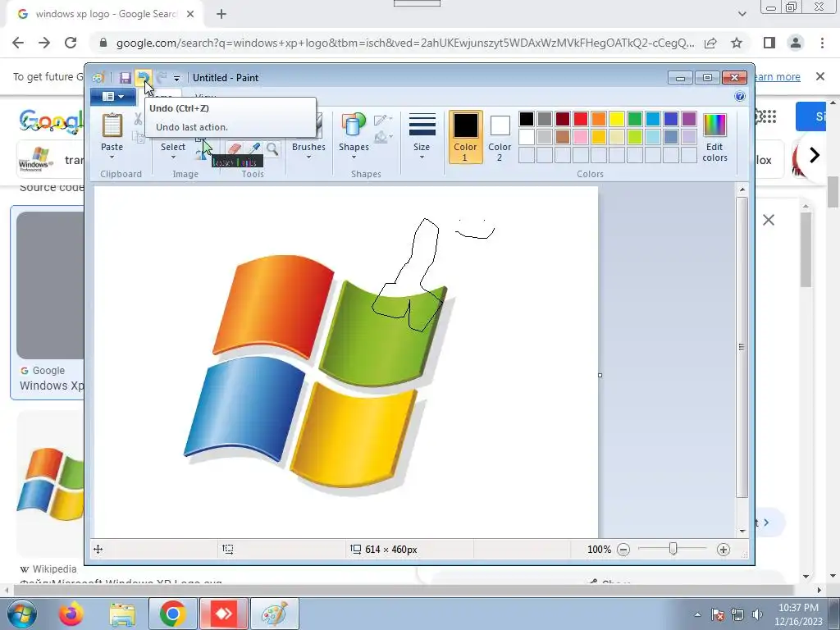Dismiss the Google notification banner with X
The height and width of the screenshot is (630, 840).
pyautogui.click(x=820, y=76)
